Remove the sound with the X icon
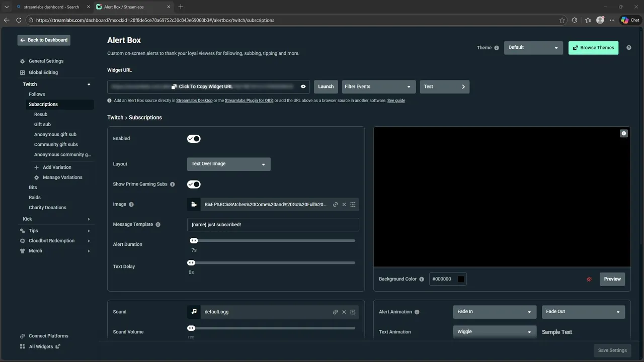The width and height of the screenshot is (644, 362). 344,312
